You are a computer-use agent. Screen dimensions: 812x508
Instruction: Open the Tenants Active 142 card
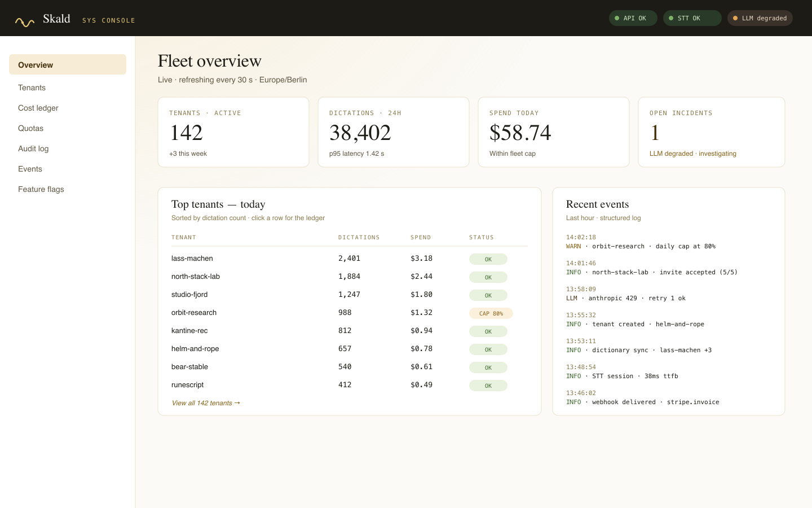pos(233,132)
